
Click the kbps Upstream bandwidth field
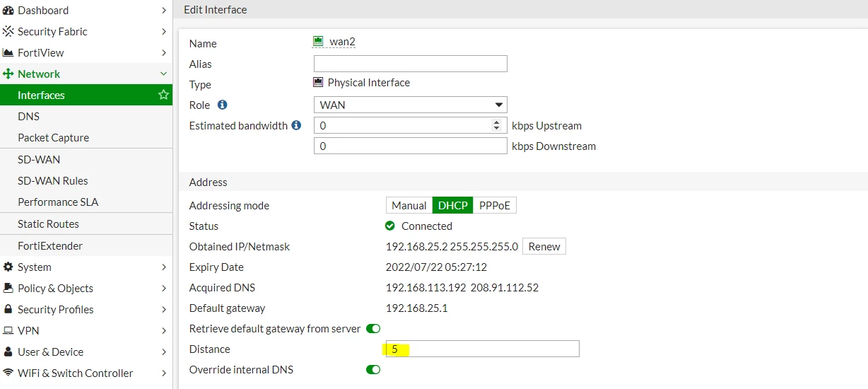(411, 125)
